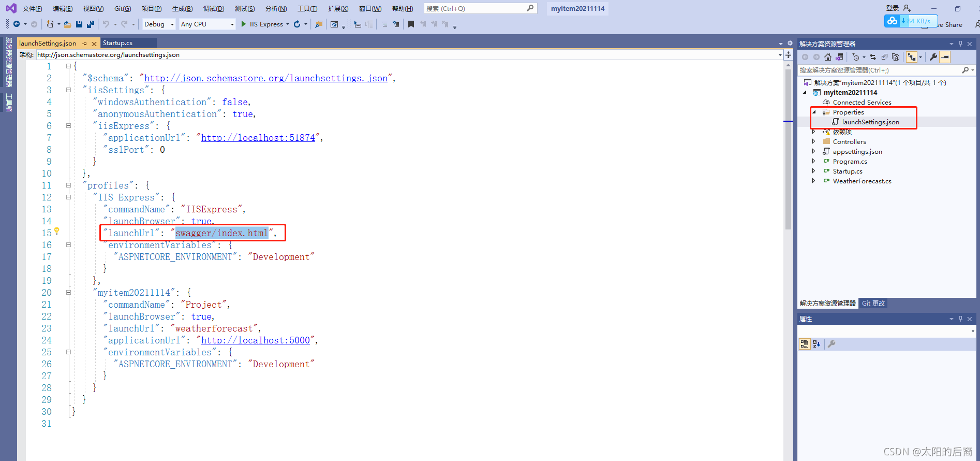Click the Save All icon
980x461 pixels.
(x=91, y=24)
